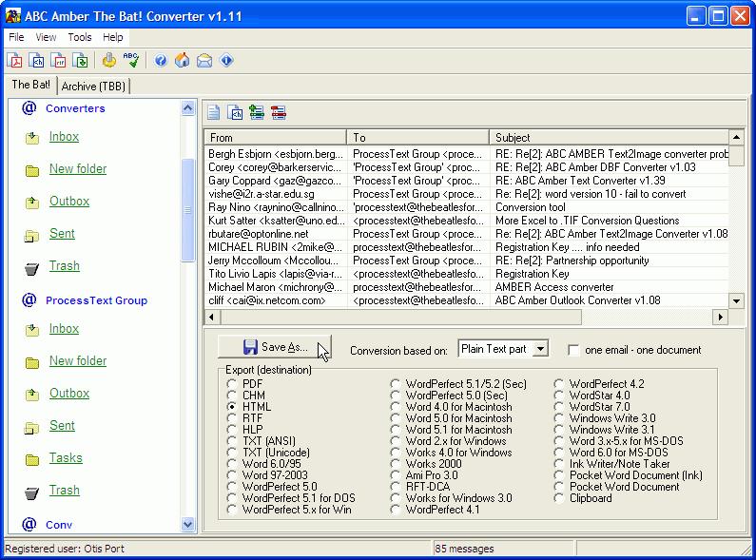The height and width of the screenshot is (560, 756).
Task: Choose TXT (Unicode) export format
Action: [x=231, y=452]
